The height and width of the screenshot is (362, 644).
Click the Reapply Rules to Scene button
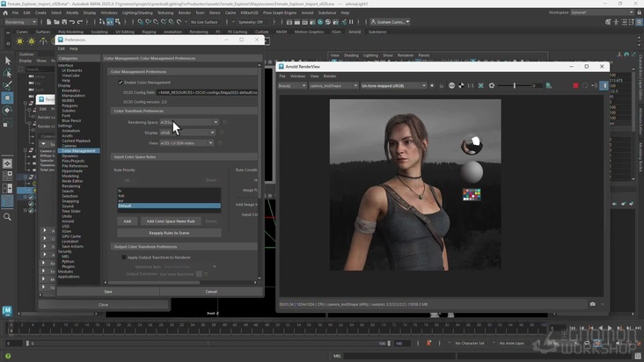pos(169,233)
